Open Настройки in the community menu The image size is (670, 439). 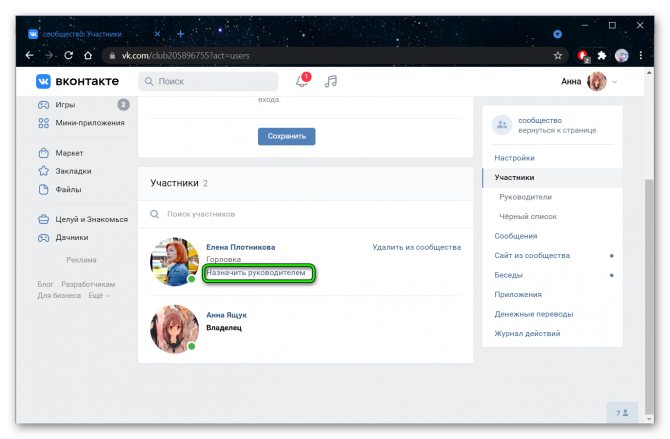[x=514, y=158]
